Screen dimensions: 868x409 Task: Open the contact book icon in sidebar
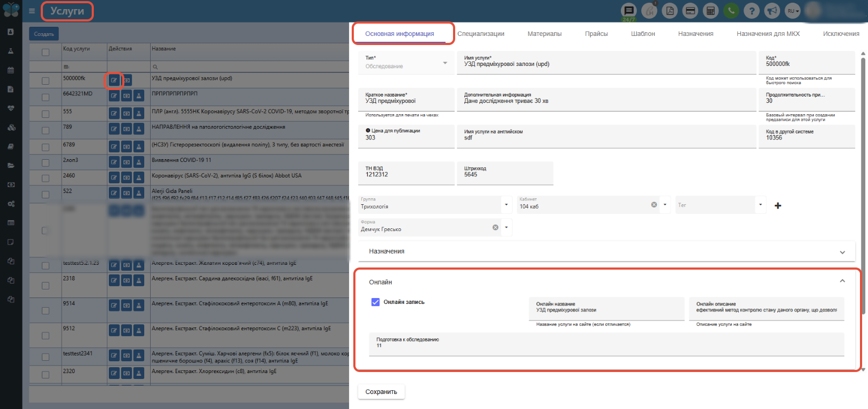pos(11,32)
